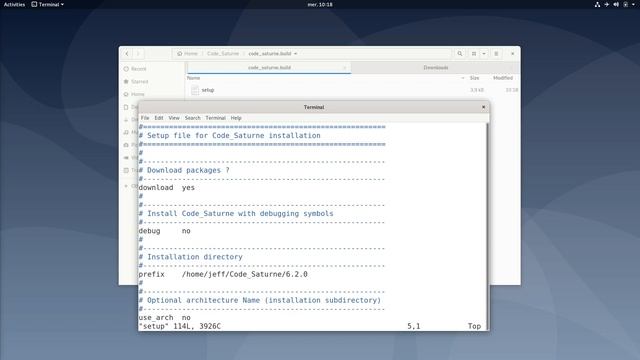The height and width of the screenshot is (360, 640).
Task: Open Documents icon in Files sidebar
Action: pos(126,107)
